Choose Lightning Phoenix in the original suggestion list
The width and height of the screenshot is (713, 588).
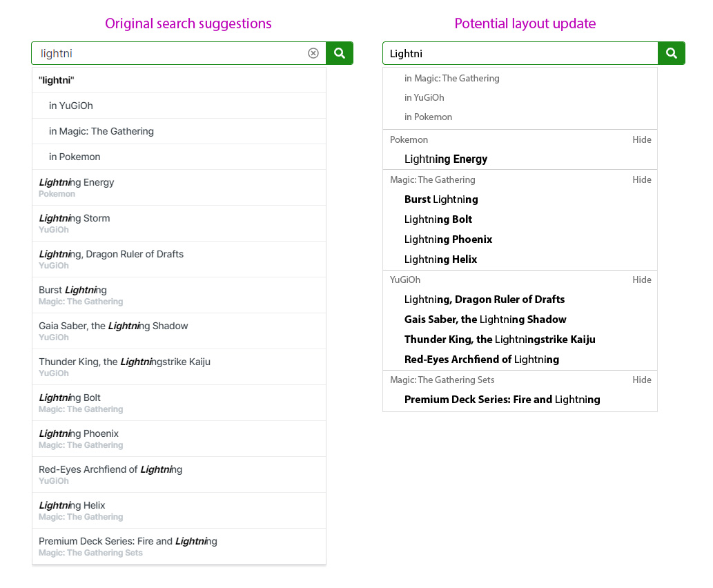(179, 439)
